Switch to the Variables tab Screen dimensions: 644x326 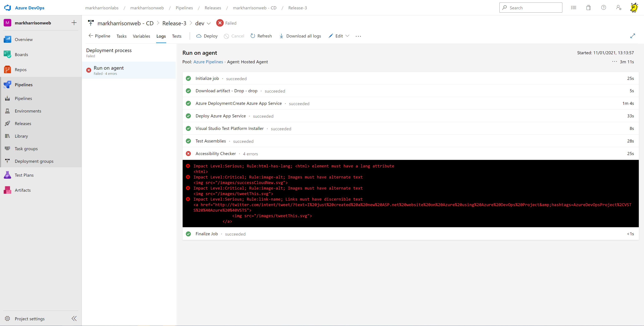point(141,36)
